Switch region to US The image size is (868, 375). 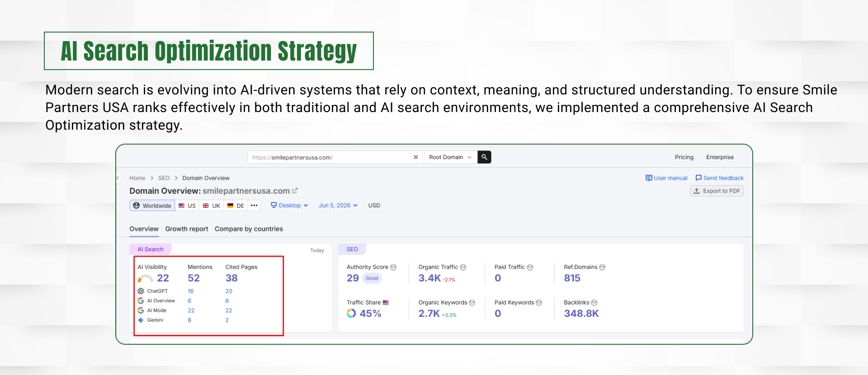[x=187, y=206]
